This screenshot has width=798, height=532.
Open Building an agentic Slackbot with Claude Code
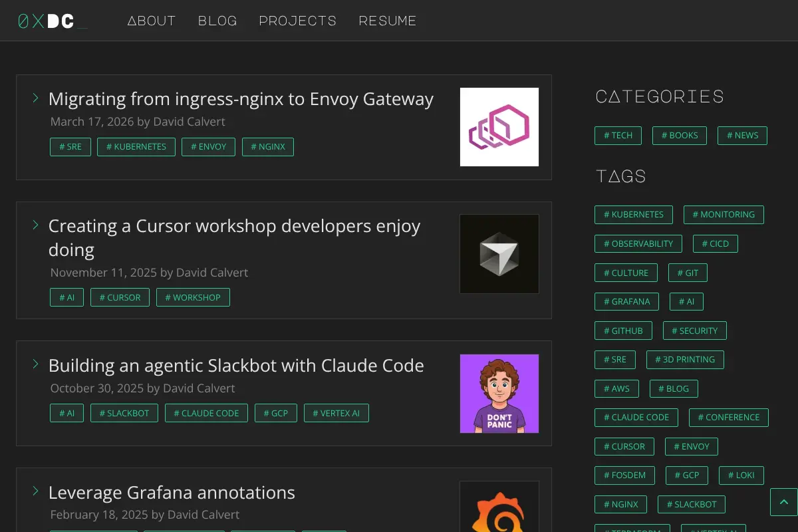[236, 365]
